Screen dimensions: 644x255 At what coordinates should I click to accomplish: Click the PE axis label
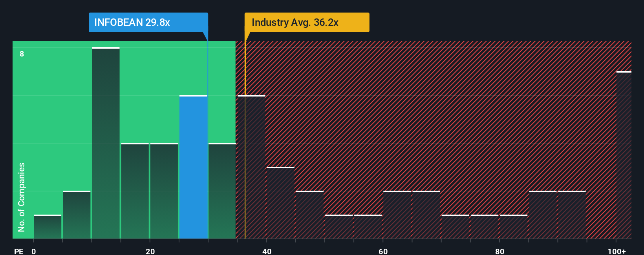[19, 251]
